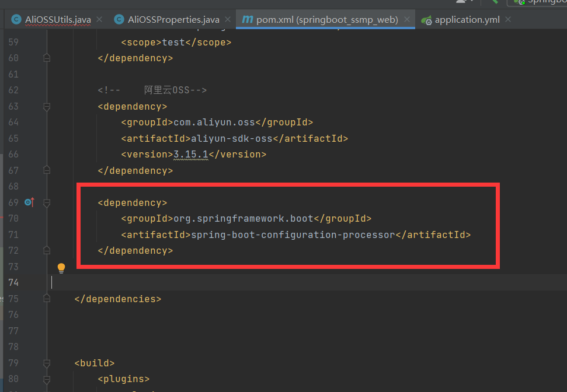Switch to the AliOSSProperties.java tab

[x=173, y=19]
